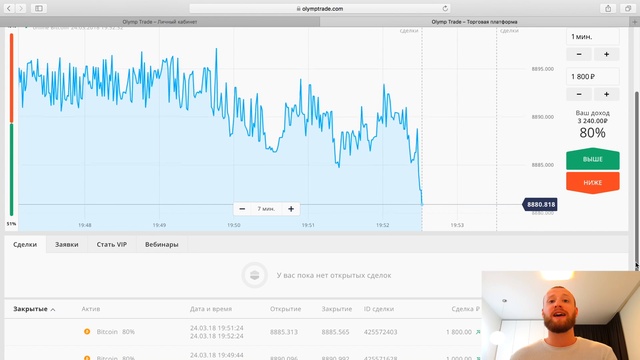Open the Сделки tab
This screenshot has width=640, height=360.
[x=25, y=244]
